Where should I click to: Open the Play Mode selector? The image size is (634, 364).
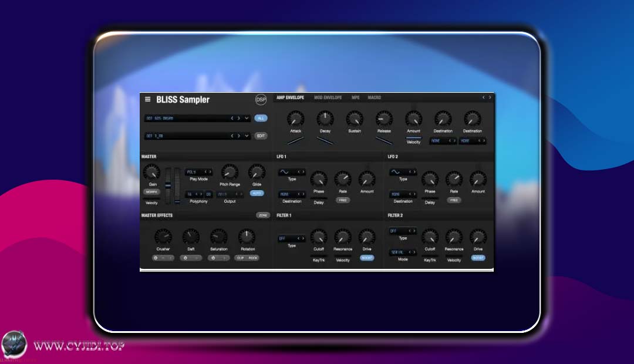[198, 172]
